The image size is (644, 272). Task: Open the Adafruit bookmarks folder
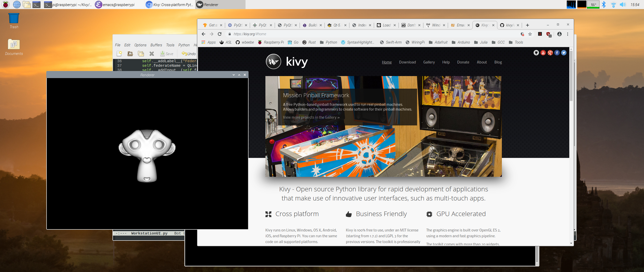[x=438, y=42]
